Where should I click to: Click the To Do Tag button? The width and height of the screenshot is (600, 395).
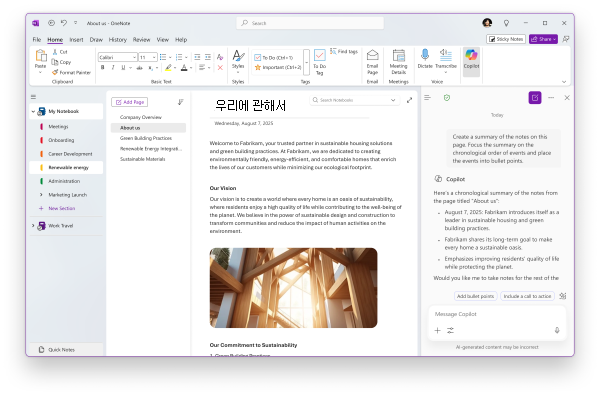[x=320, y=62]
